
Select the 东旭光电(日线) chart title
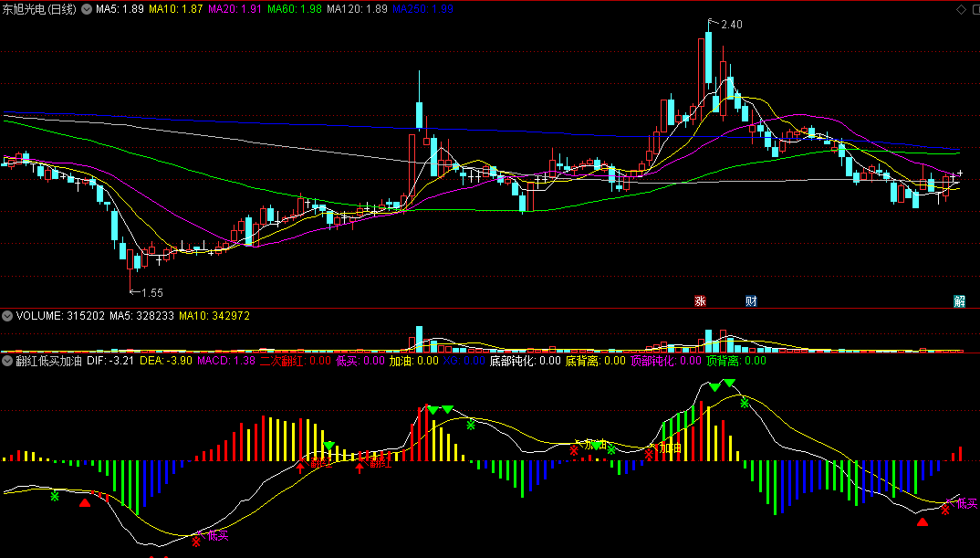click(39, 9)
